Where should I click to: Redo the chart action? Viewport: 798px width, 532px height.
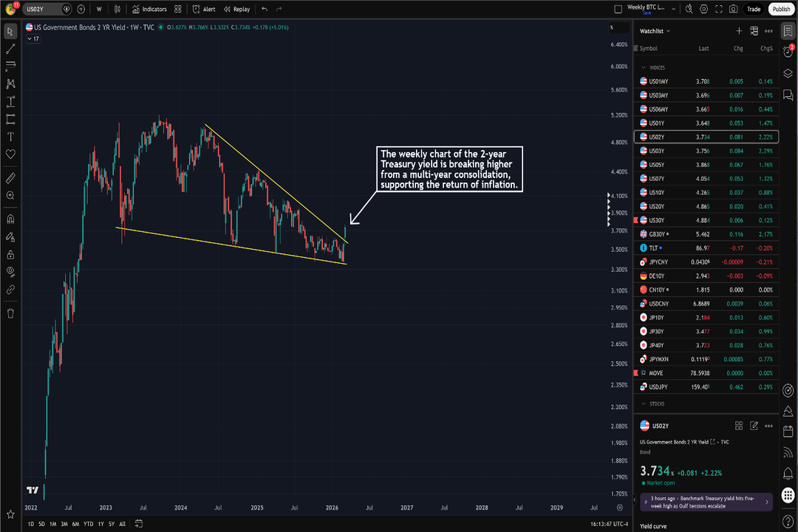coord(279,9)
